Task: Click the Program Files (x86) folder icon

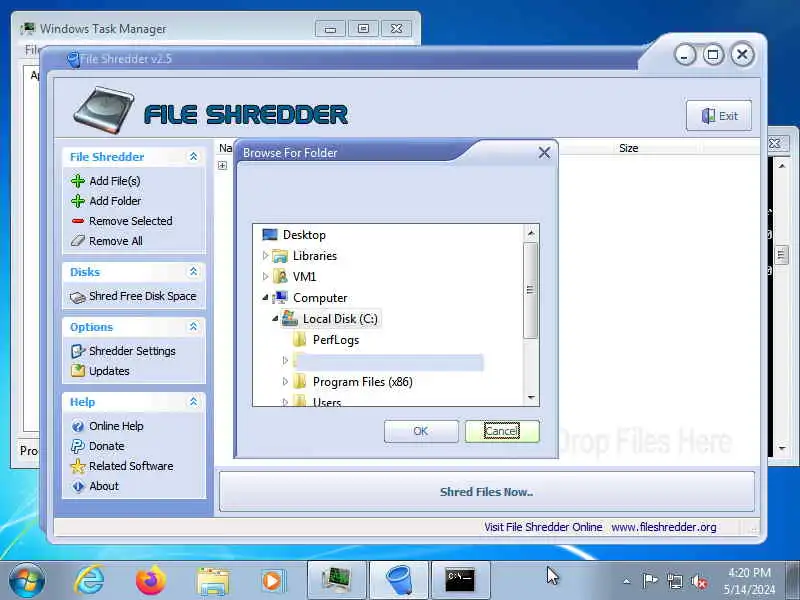Action: click(299, 382)
